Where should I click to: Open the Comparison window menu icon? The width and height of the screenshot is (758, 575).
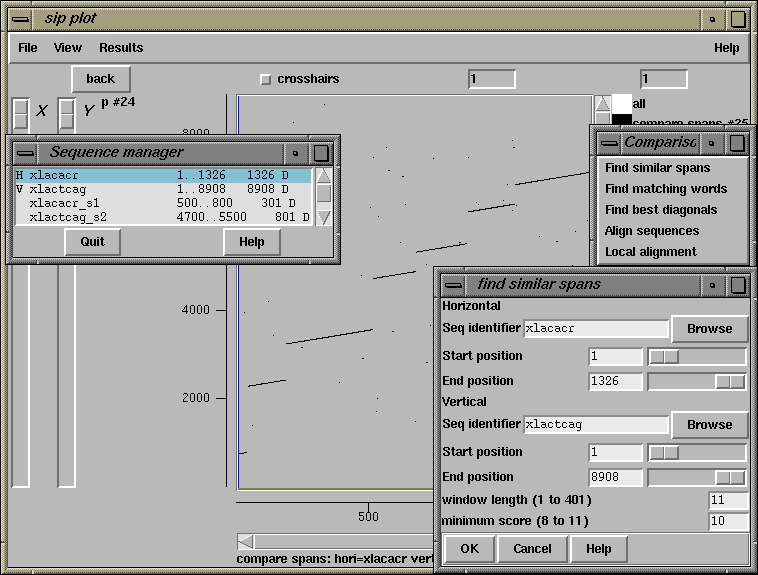coord(609,143)
